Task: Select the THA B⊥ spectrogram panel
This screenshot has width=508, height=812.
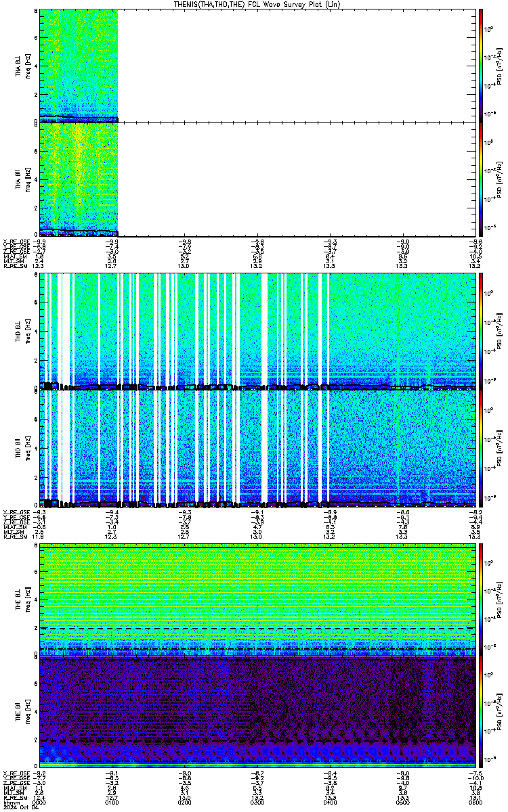Action: [257, 66]
